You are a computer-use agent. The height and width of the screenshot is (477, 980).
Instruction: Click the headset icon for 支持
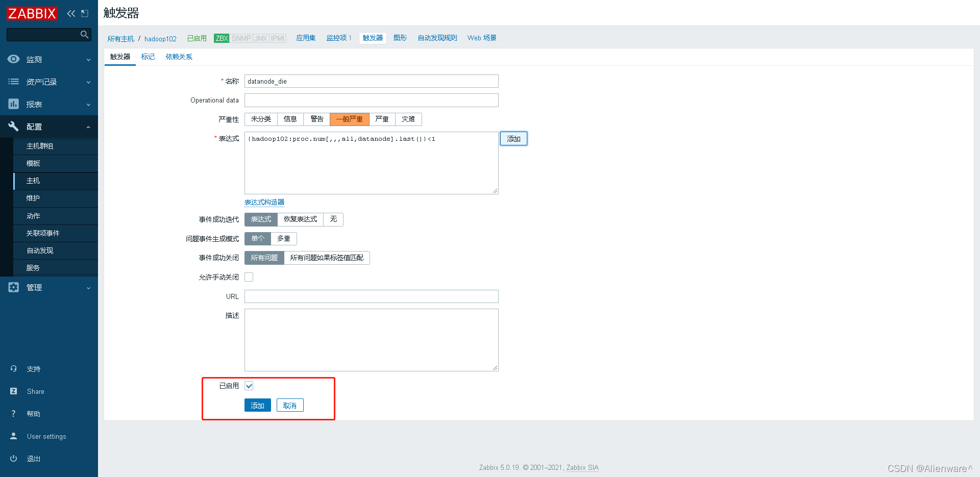point(14,369)
